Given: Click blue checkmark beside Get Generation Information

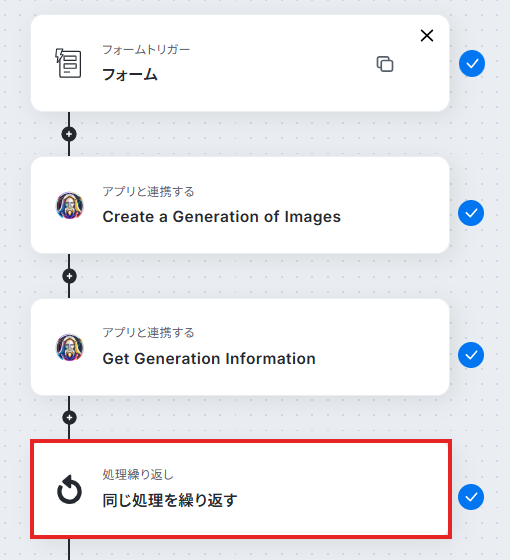Looking at the screenshot, I should pyautogui.click(x=471, y=355).
